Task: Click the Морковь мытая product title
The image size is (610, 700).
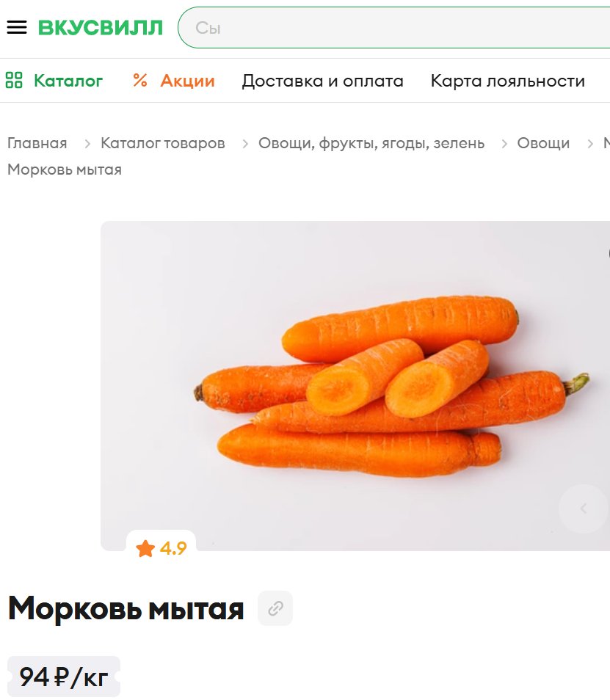Action: coord(126,608)
